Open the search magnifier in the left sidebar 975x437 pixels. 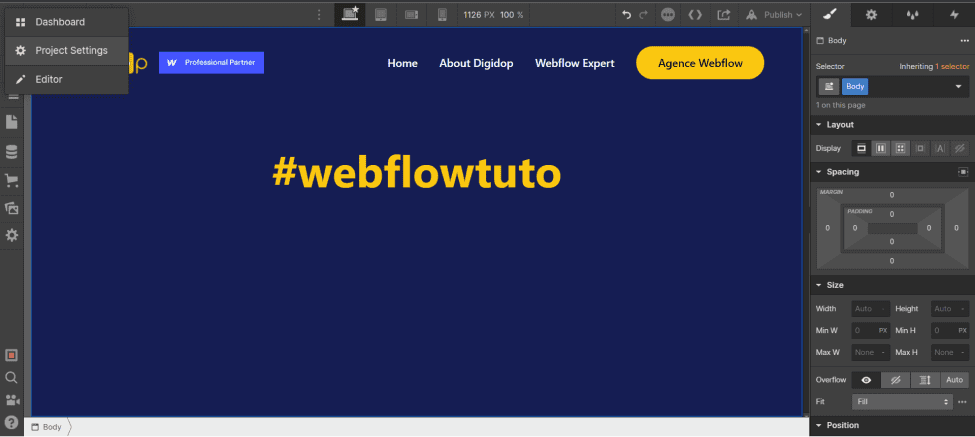click(x=11, y=377)
